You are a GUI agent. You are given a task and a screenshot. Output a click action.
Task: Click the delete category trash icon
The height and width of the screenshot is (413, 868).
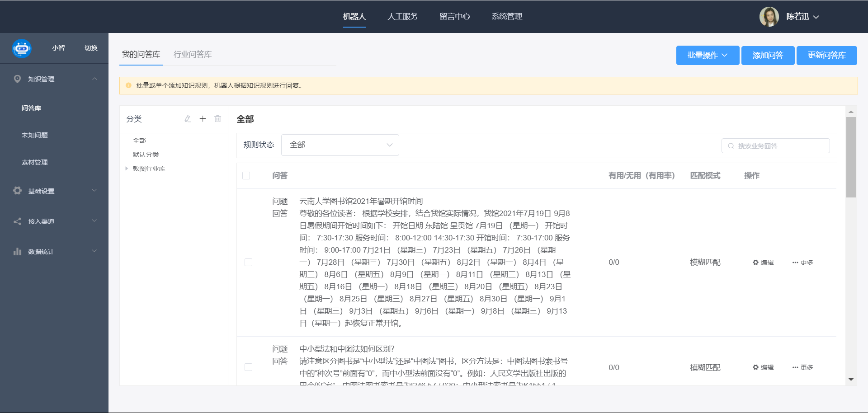(x=218, y=119)
